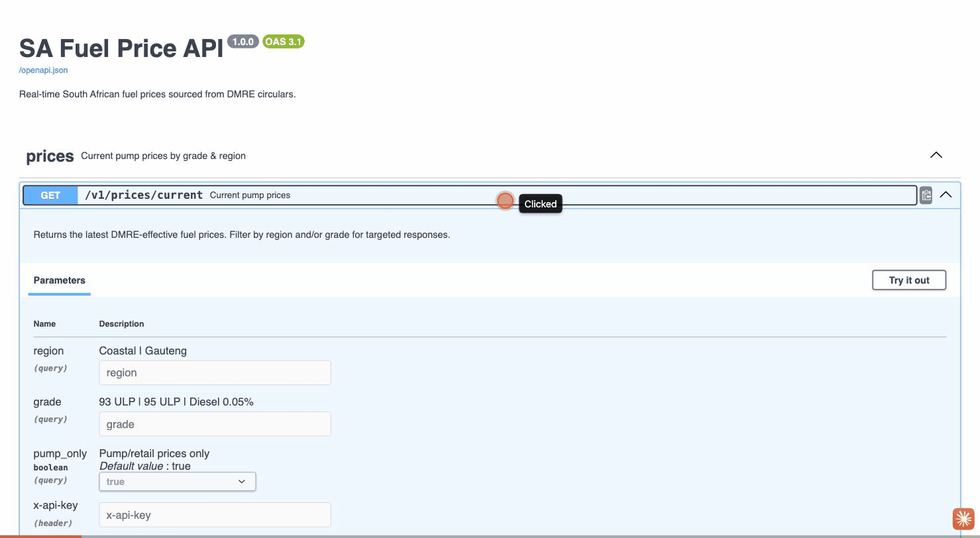This screenshot has height=538, width=980.
Task: Collapse the prices section with its arrow
Action: [x=936, y=155]
